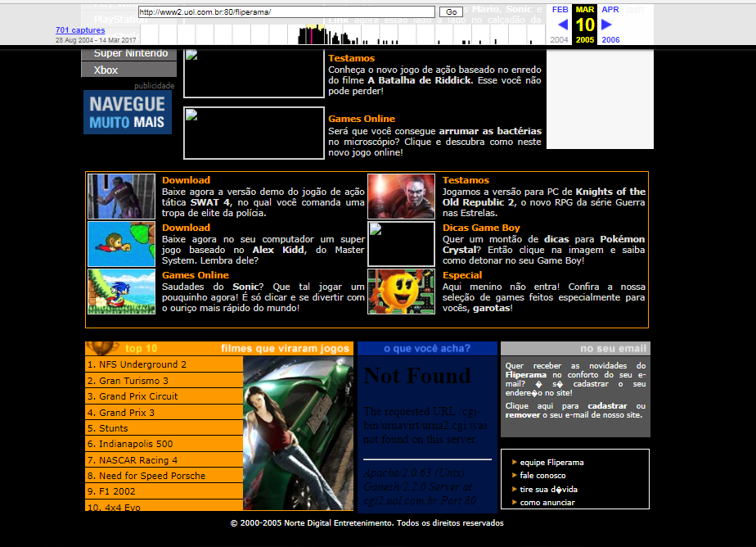The width and height of the screenshot is (756, 547).
Task: Open the Download heading for Alex Kidd
Action: click(186, 228)
